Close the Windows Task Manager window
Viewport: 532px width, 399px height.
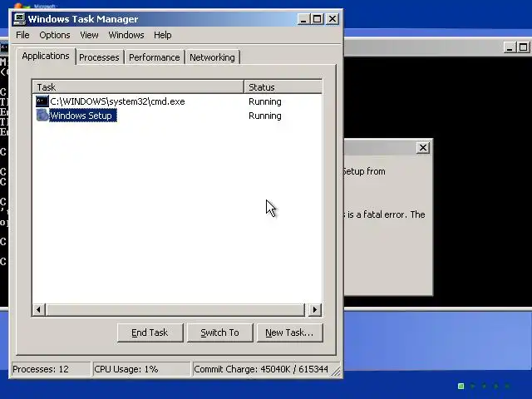click(x=332, y=19)
